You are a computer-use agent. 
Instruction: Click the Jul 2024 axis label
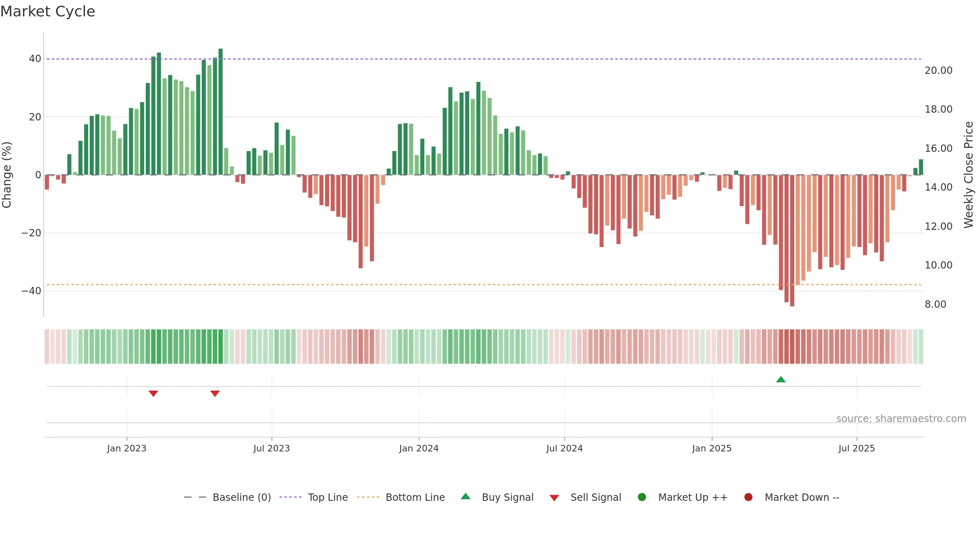(565, 449)
